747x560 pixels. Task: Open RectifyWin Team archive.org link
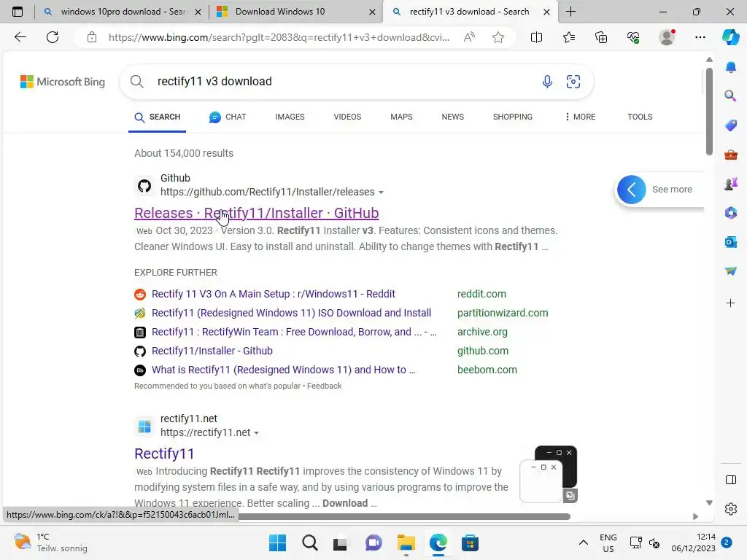293,332
